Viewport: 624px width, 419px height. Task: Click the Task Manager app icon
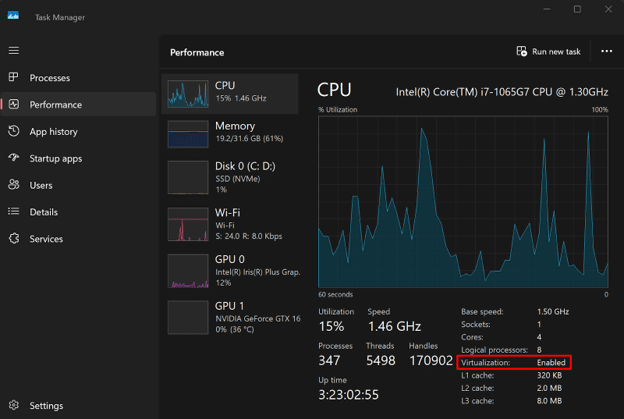pyautogui.click(x=14, y=16)
